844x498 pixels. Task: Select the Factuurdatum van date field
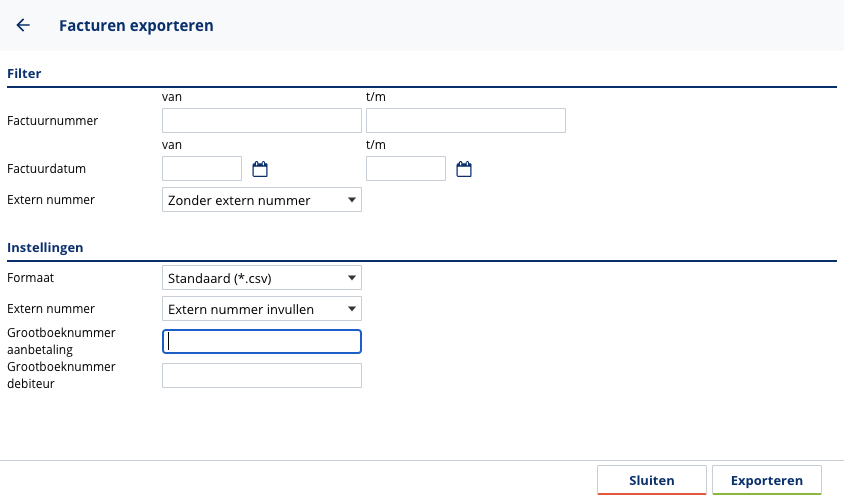[202, 169]
